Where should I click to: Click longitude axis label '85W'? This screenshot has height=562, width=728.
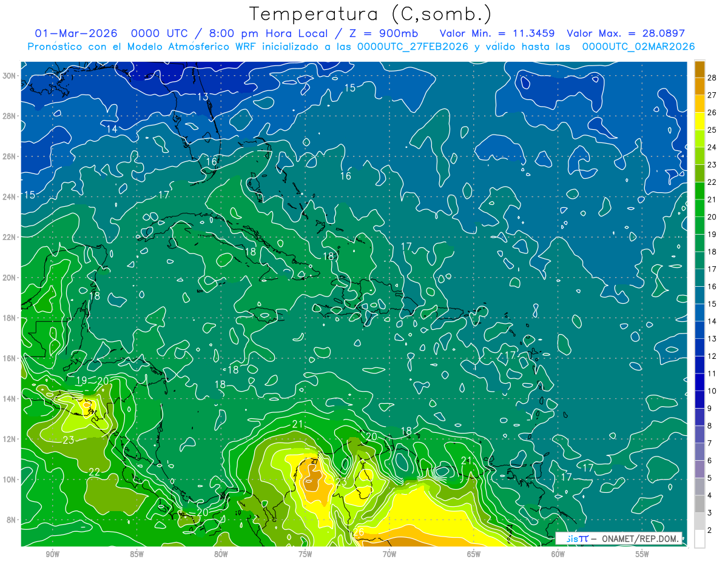coord(136,554)
